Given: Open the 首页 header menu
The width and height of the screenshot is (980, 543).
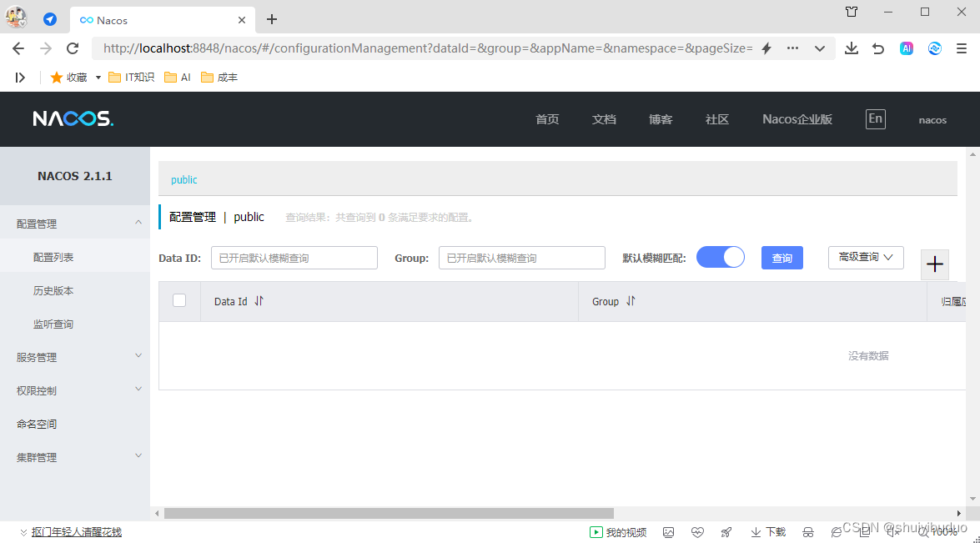Looking at the screenshot, I should pos(547,119).
